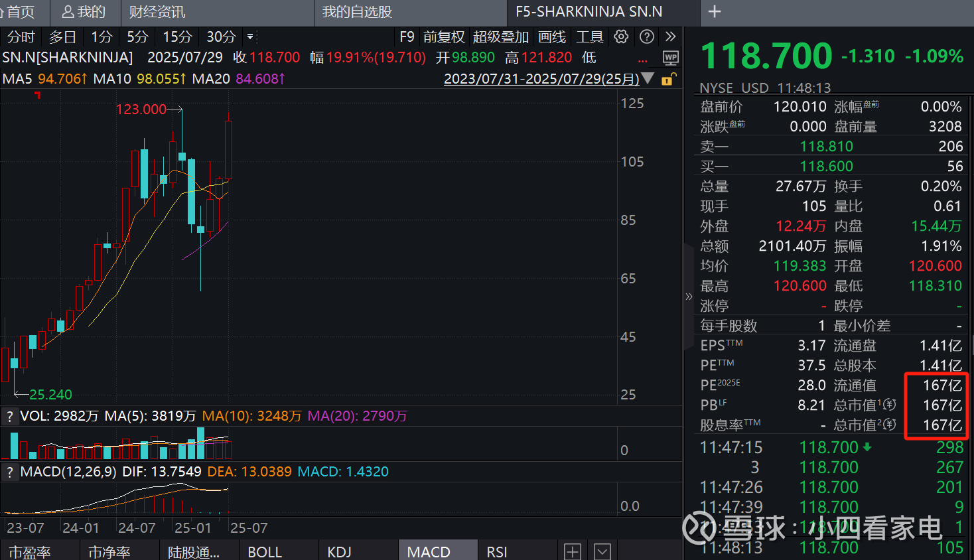
Task: Click the person icon on 我的 tab
Action: (x=68, y=12)
